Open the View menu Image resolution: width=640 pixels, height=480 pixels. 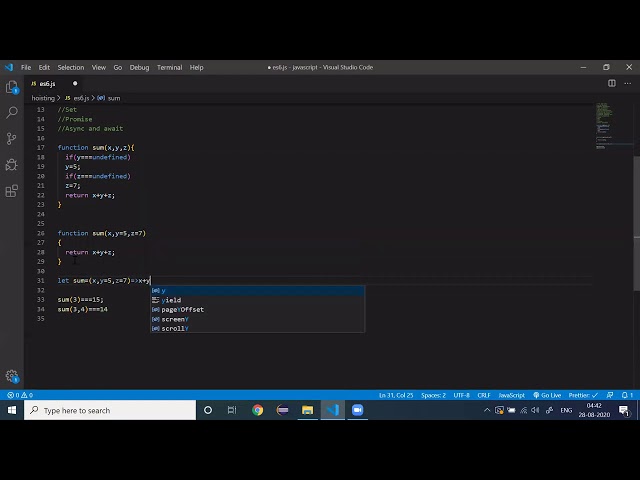[98, 67]
